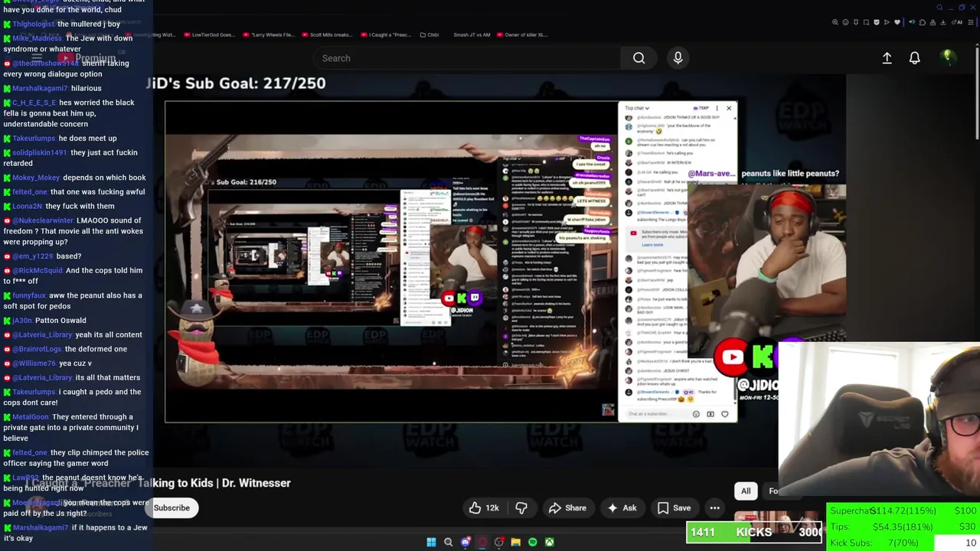Click username 'funnyfaux' in chat overlay
The height and width of the screenshot is (551, 980).
pyautogui.click(x=30, y=295)
